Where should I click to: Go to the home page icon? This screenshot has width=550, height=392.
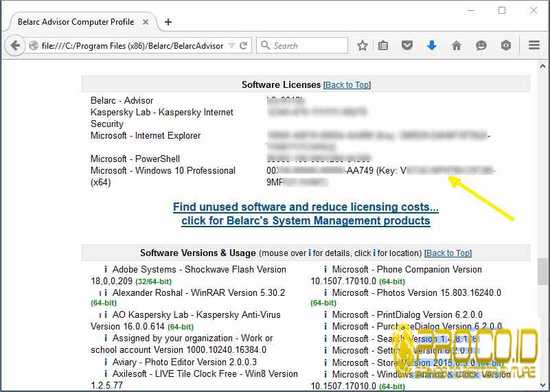(457, 45)
